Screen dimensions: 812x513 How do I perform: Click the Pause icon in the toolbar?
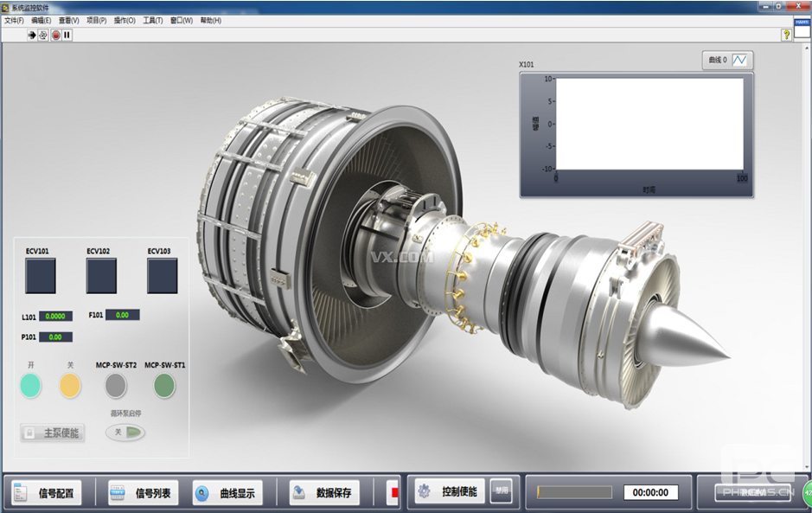67,35
